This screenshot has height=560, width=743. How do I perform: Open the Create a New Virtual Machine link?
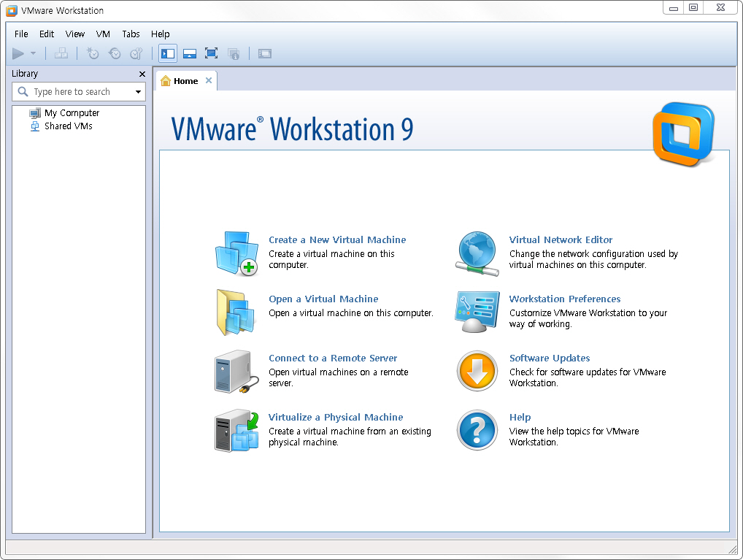[337, 240]
